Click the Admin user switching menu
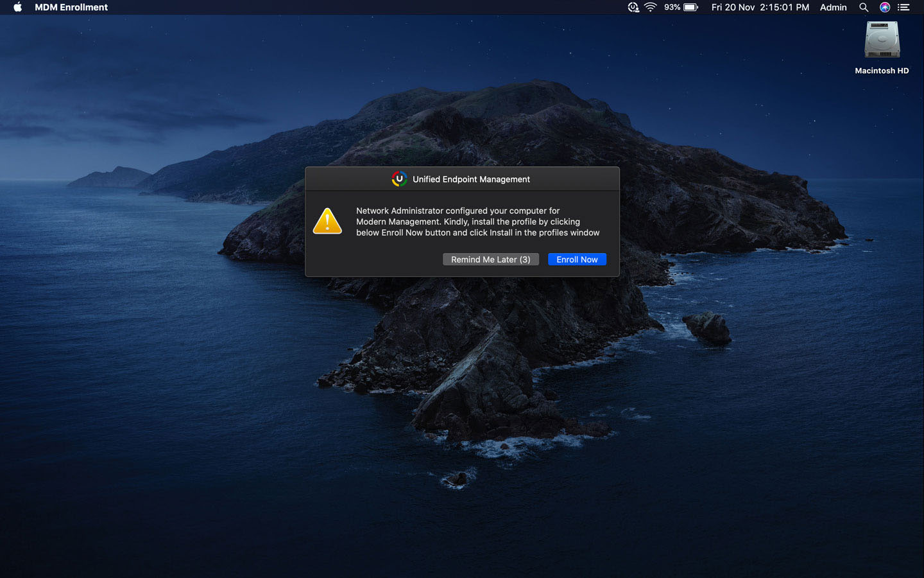 coord(833,7)
